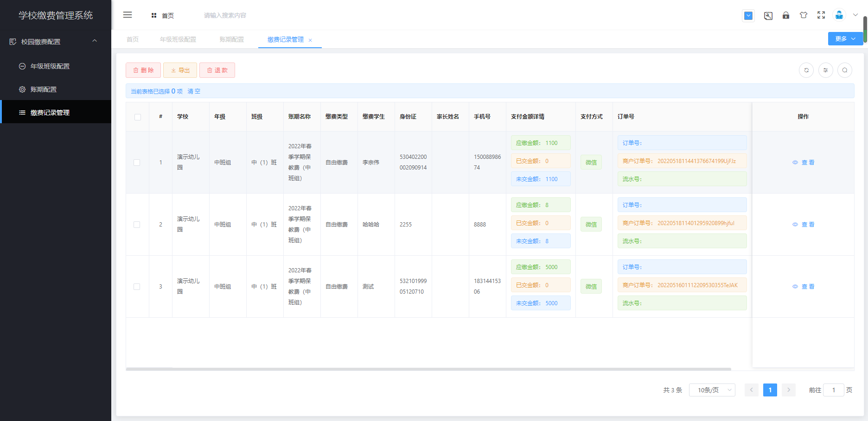Click the 退款 refund button
868x421 pixels.
pyautogui.click(x=217, y=70)
